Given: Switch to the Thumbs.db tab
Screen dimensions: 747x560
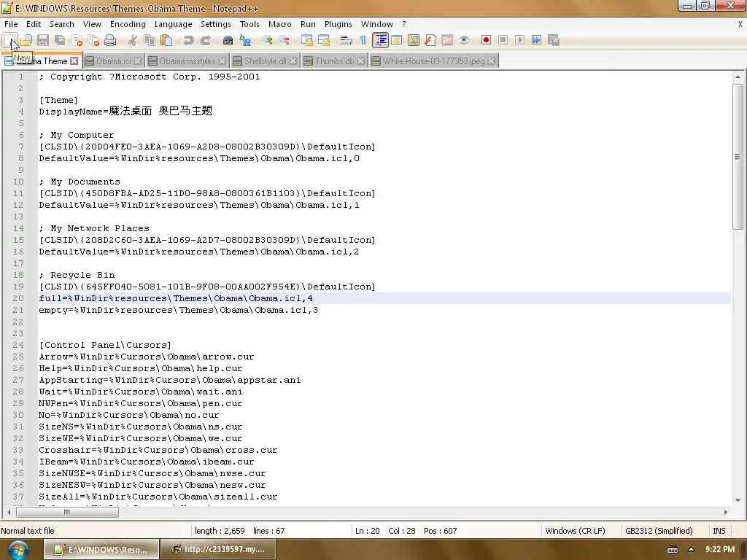Looking at the screenshot, I should pos(334,61).
